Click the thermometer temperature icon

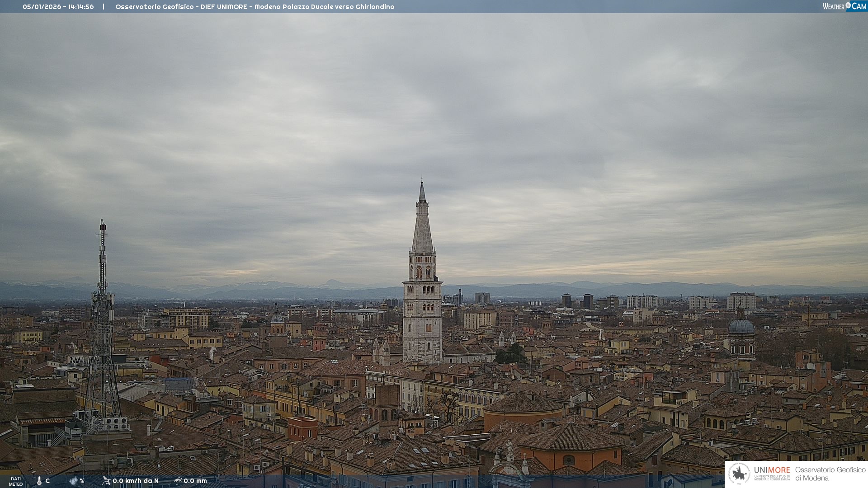[x=39, y=481]
